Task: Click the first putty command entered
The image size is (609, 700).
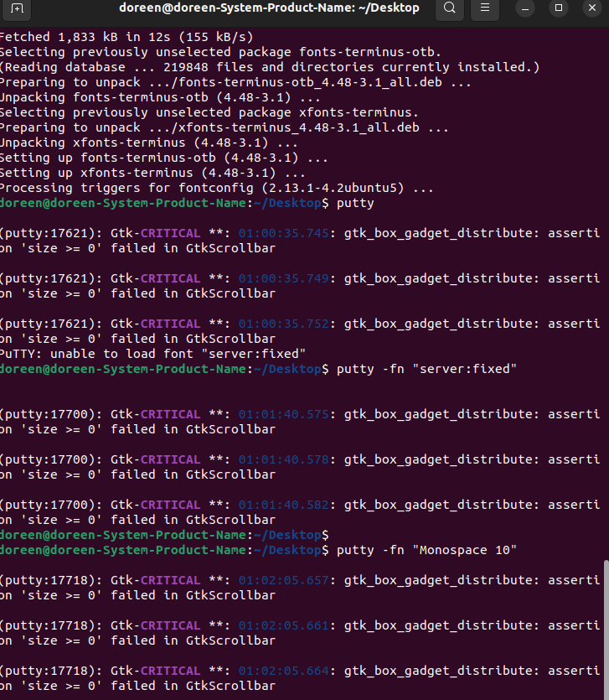Action: (354, 203)
